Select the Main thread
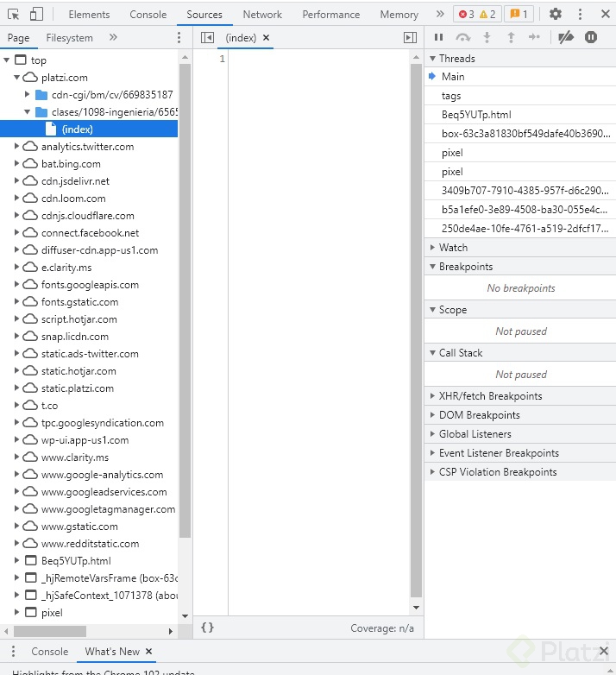Viewport: 616px width, 675px height. pos(520,77)
